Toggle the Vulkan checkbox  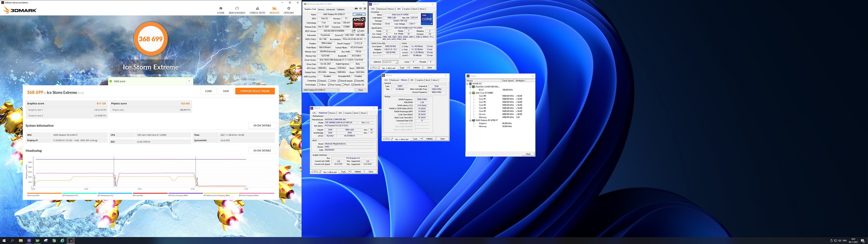point(319,85)
